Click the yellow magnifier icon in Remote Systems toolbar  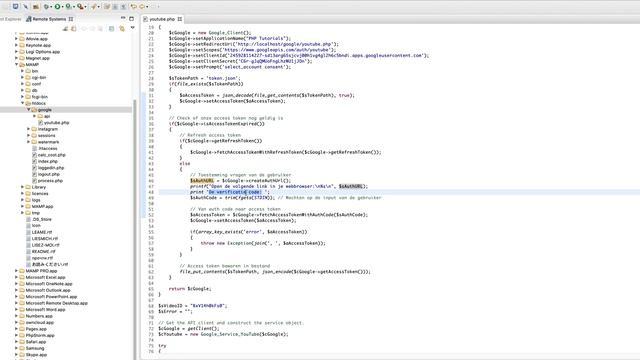click(122, 29)
